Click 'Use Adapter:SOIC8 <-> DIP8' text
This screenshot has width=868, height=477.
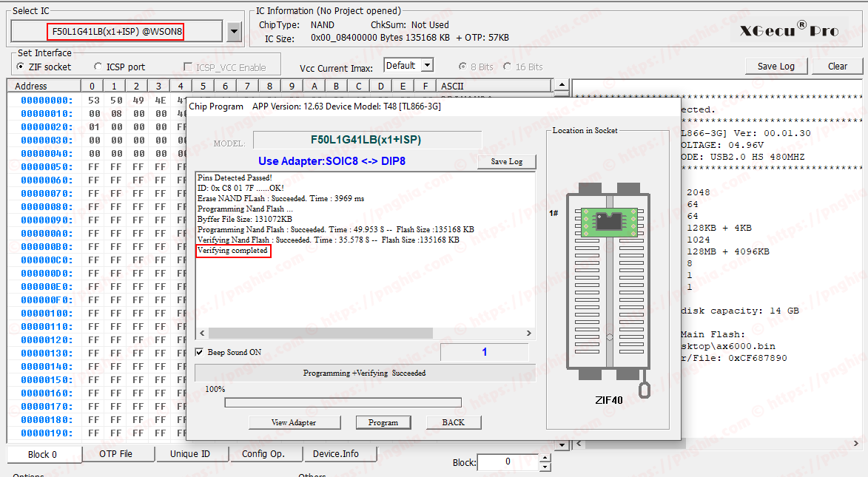pos(332,161)
